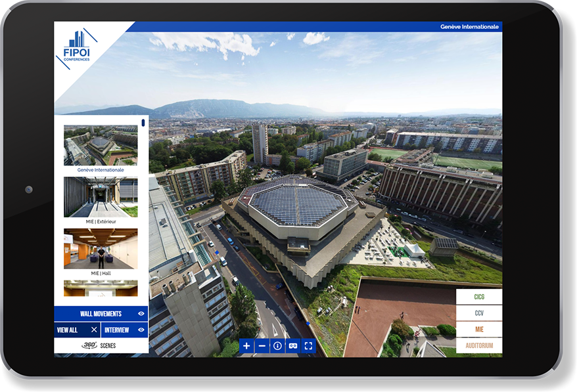
Task: Open the Auditorium tab
Action: (x=479, y=345)
